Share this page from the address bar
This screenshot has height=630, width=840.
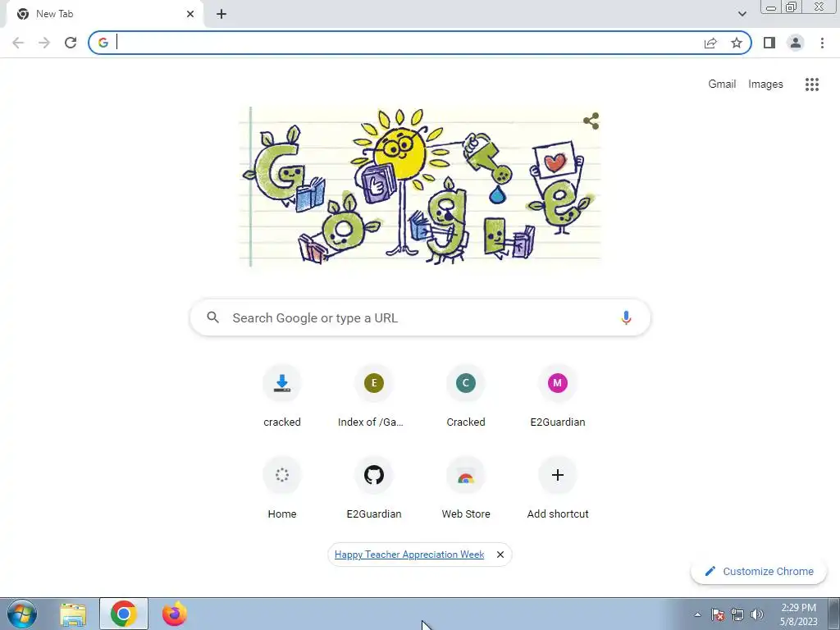pyautogui.click(x=710, y=43)
